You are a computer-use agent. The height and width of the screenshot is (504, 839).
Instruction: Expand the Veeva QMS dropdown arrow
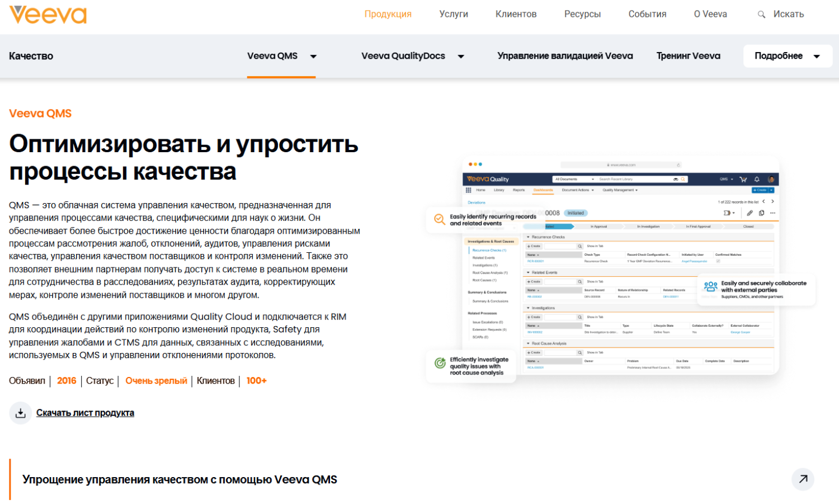point(313,56)
